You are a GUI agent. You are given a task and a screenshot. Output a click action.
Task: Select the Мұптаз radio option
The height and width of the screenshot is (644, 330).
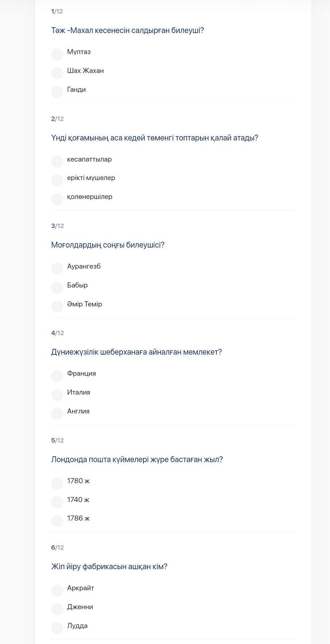(57, 54)
